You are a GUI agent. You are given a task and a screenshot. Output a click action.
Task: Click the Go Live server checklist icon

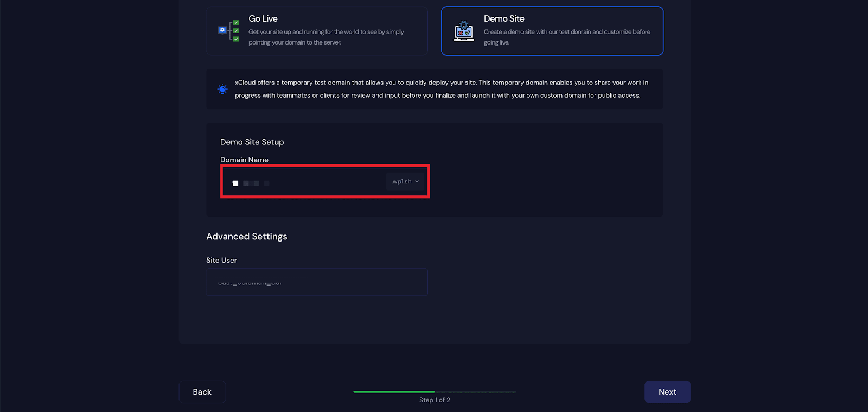pos(229,31)
